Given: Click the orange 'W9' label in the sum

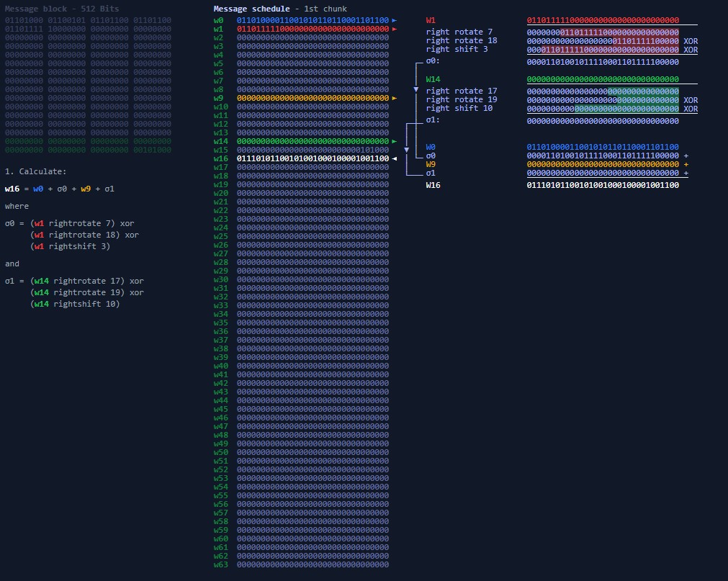Looking at the screenshot, I should click(x=431, y=164).
